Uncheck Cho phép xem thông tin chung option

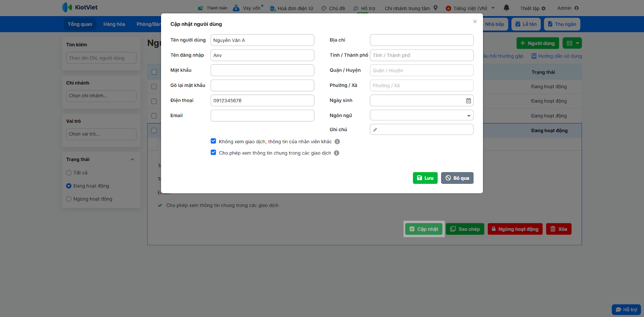(213, 152)
